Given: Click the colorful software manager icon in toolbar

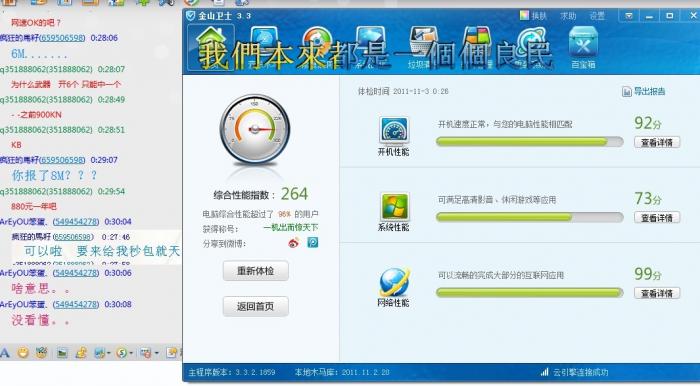Looking at the screenshot, I should tap(476, 41).
